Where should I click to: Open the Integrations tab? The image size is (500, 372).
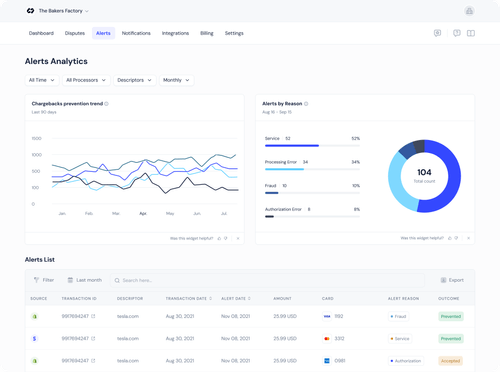click(175, 33)
